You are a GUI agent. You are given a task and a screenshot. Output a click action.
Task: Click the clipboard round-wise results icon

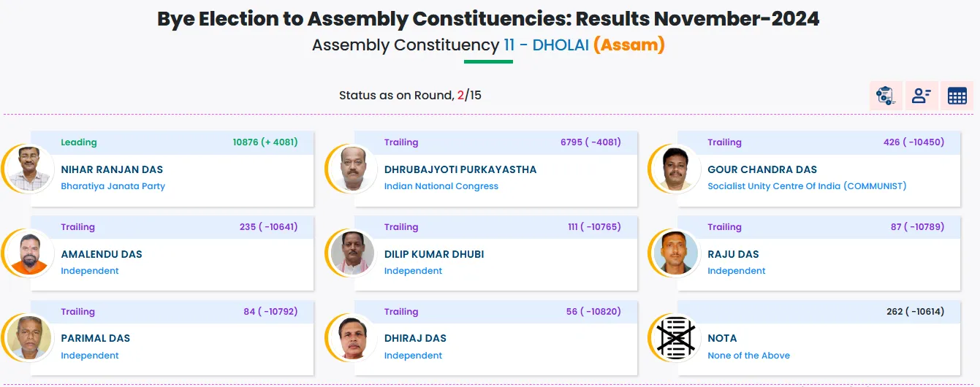tap(885, 96)
